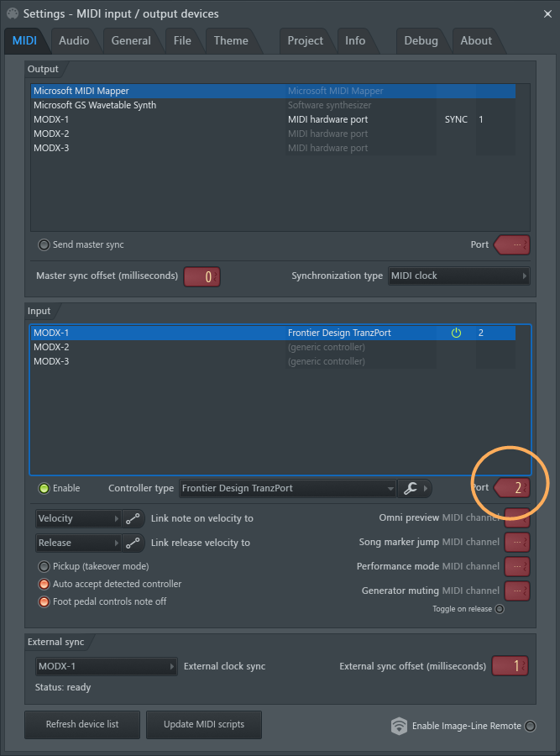The image size is (560, 756).
Task: Click the Master sync offset value box
Action: click(x=202, y=276)
